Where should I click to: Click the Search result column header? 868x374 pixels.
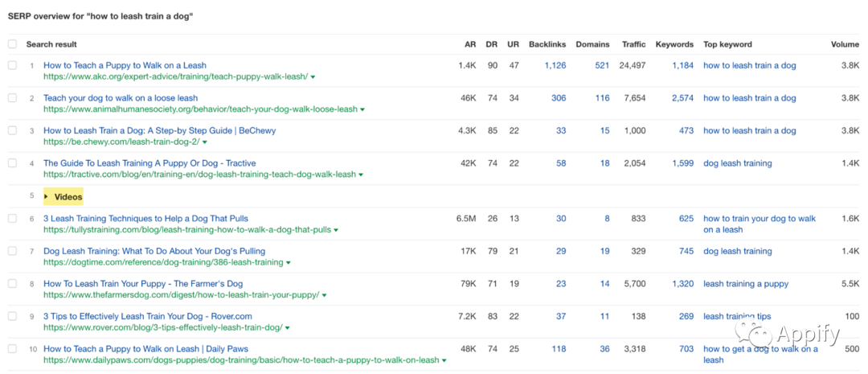tap(51, 44)
